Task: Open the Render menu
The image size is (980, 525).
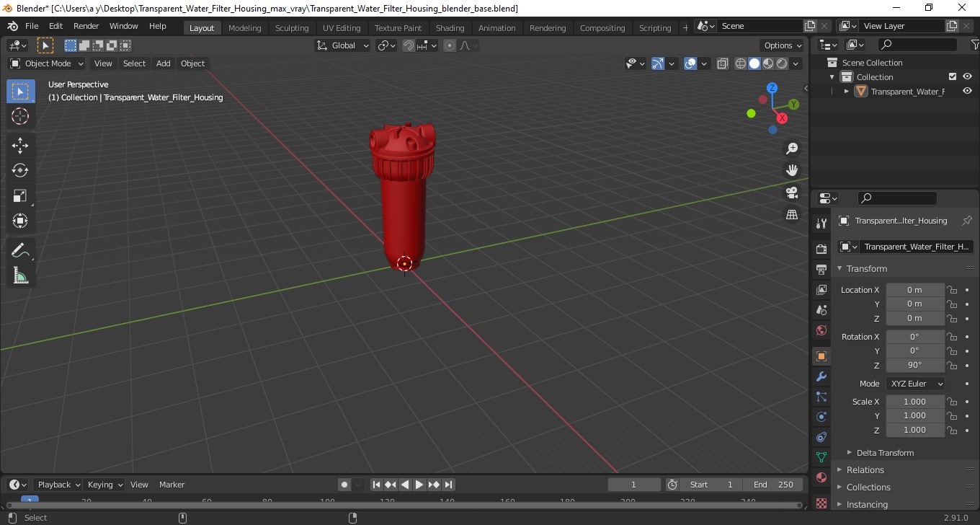Action: click(x=86, y=26)
